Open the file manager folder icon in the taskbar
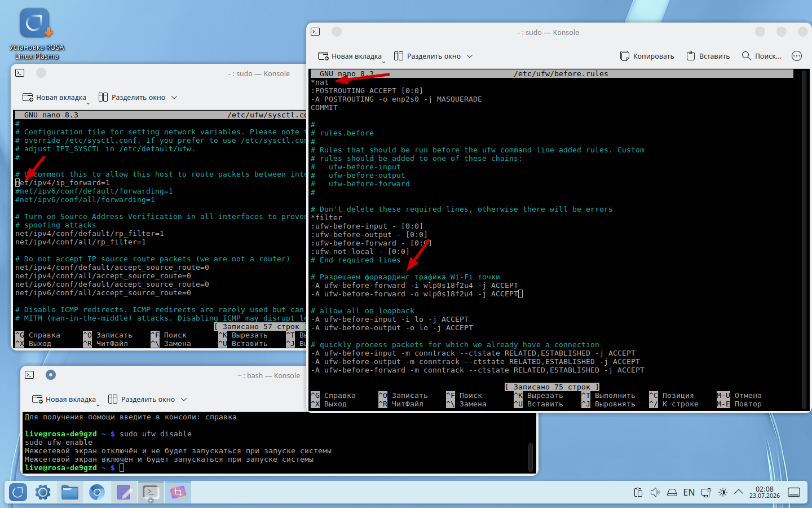Screen dimensions: 812x508 (70, 492)
